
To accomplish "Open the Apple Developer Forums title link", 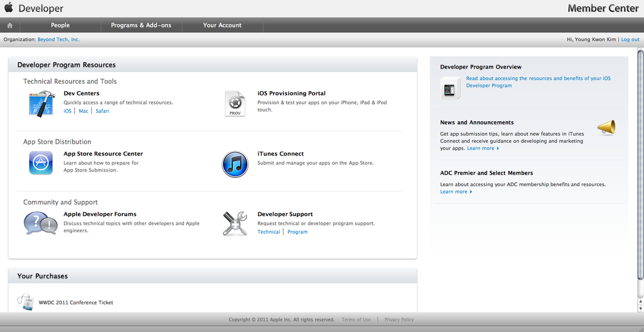I will 100,215.
